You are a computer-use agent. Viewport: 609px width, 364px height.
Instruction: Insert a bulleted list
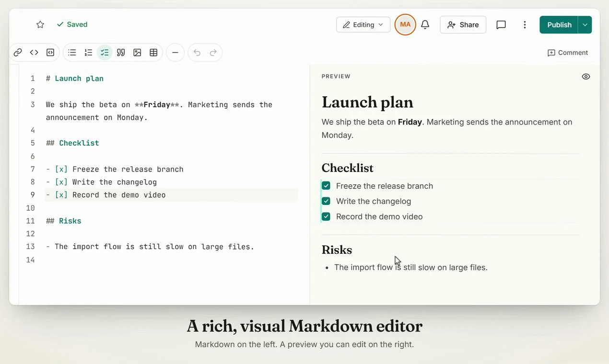72,53
